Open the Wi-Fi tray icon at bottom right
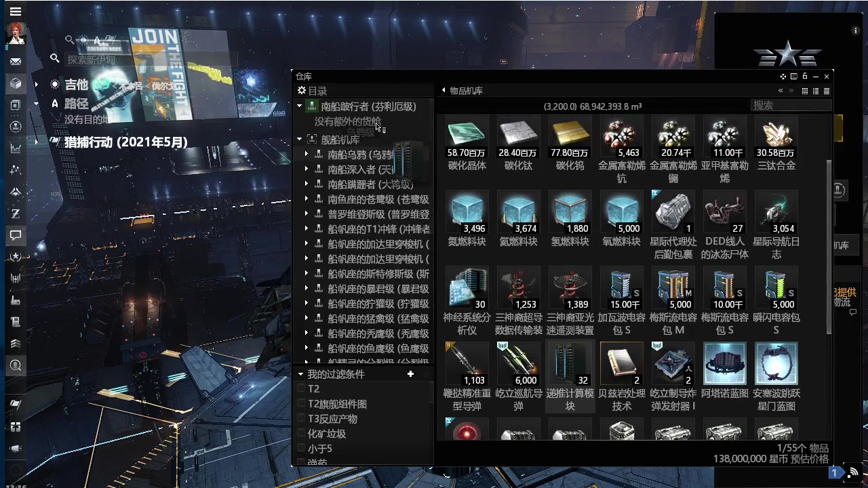Image resolution: width=868 pixels, height=488 pixels. coord(853,472)
